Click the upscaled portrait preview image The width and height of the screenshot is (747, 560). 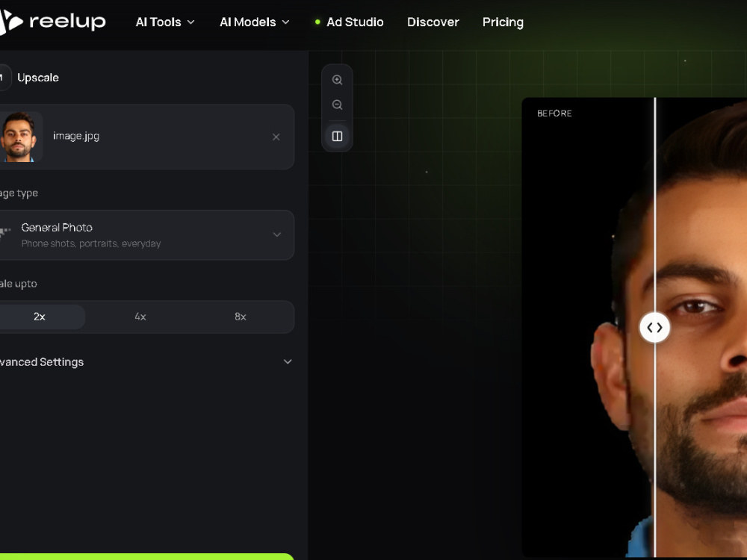tap(634, 328)
